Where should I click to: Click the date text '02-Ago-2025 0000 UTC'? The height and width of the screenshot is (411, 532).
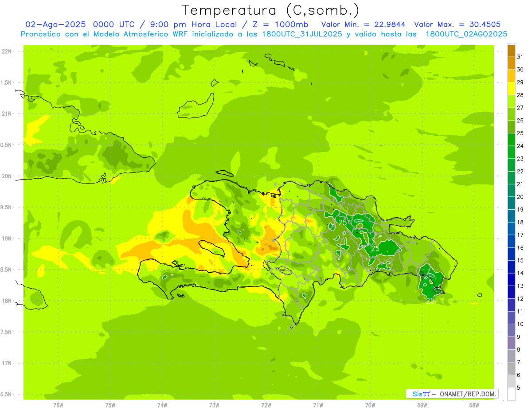click(80, 24)
